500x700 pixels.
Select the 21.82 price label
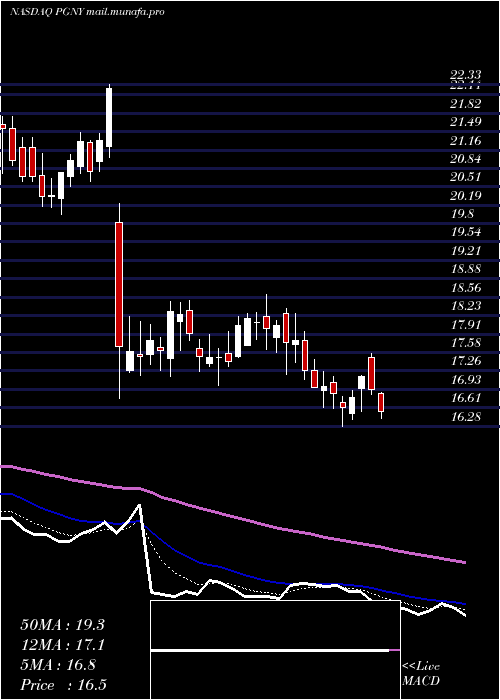click(466, 104)
